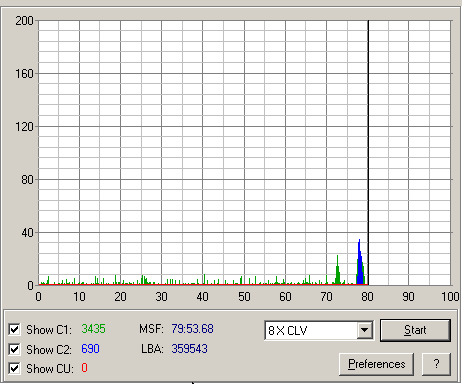Click the MSF value 79:53.68

pos(192,329)
